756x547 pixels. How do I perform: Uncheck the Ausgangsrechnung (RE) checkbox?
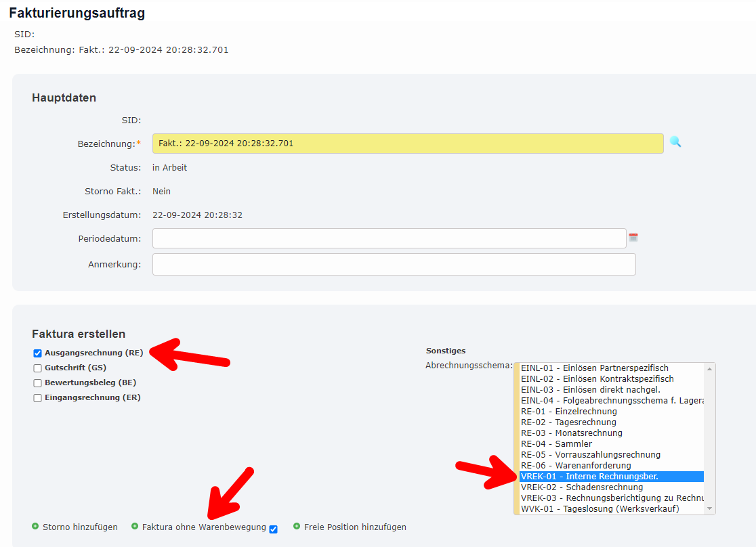tap(38, 353)
